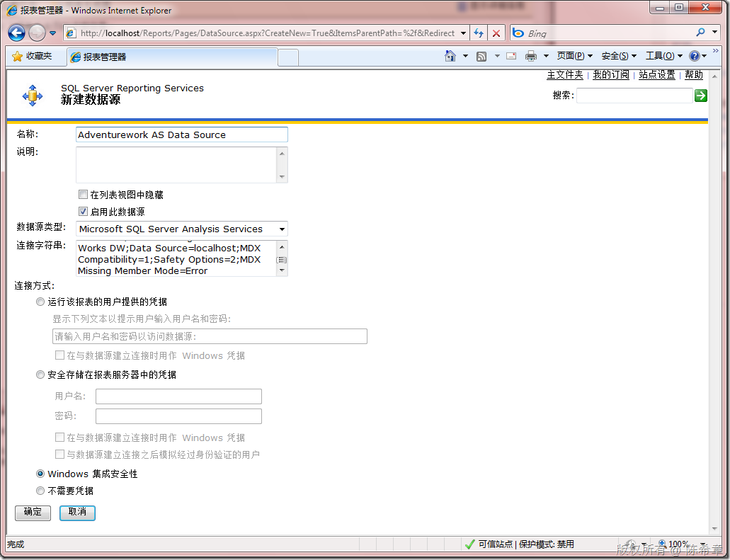The height and width of the screenshot is (560, 730).
Task: Click the 搜索 text input field
Action: (634, 96)
